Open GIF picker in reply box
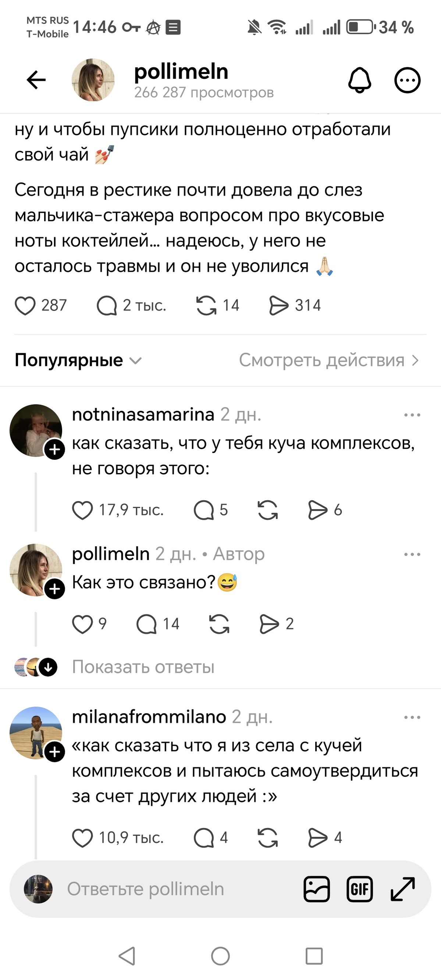 [x=359, y=889]
